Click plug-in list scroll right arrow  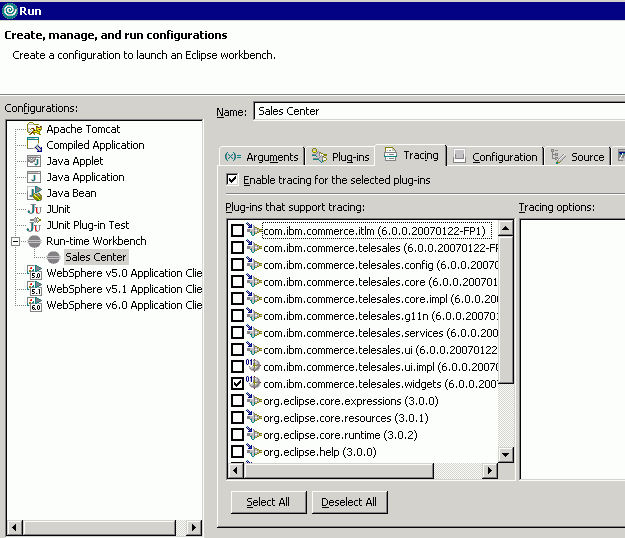(x=490, y=471)
